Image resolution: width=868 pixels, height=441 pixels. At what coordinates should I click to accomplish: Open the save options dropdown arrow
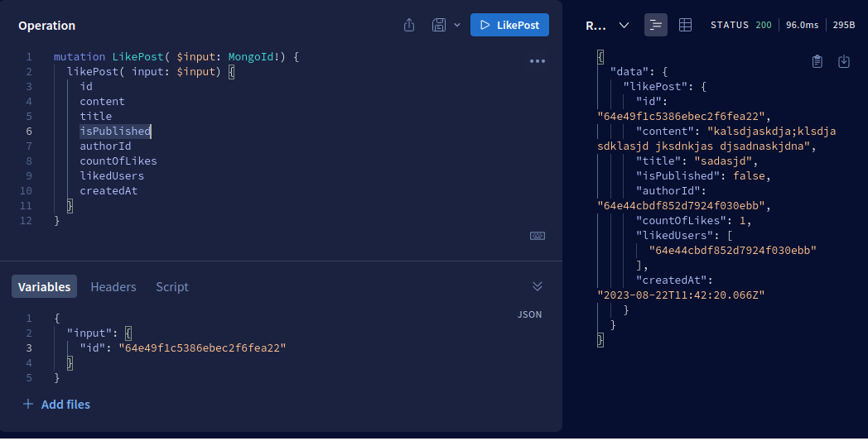point(457,25)
